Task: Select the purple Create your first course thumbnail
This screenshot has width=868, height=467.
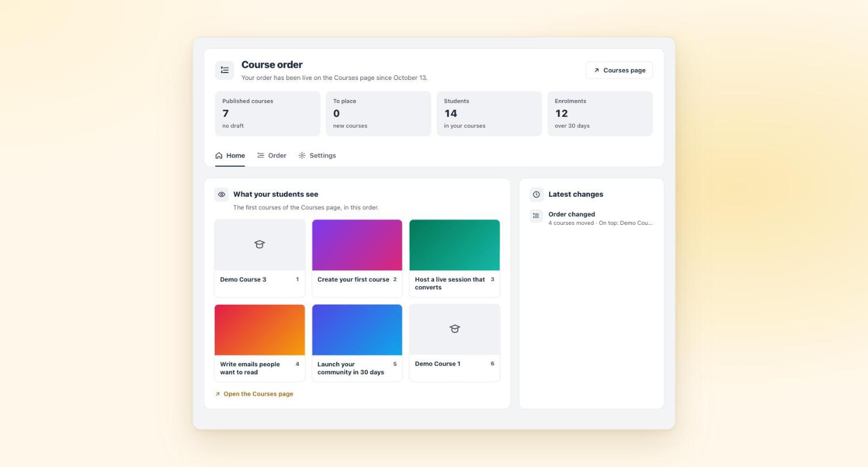Action: [357, 245]
